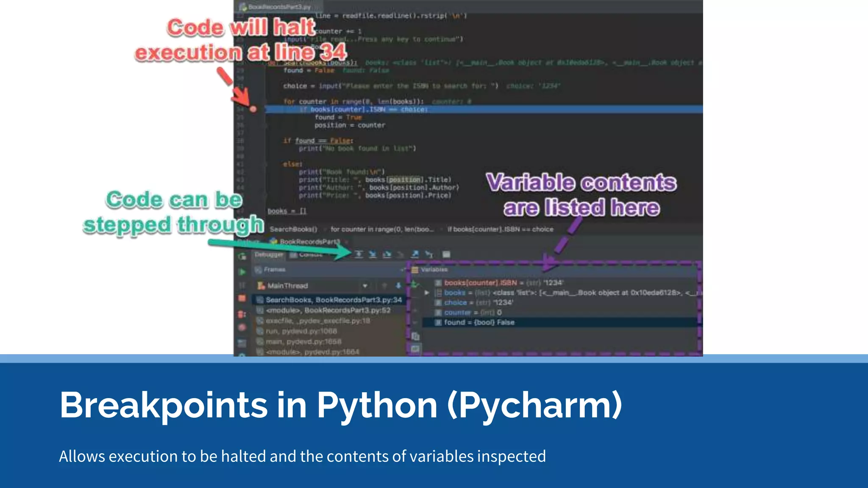
Task: Open the View Breakpoints icon
Action: (x=242, y=314)
